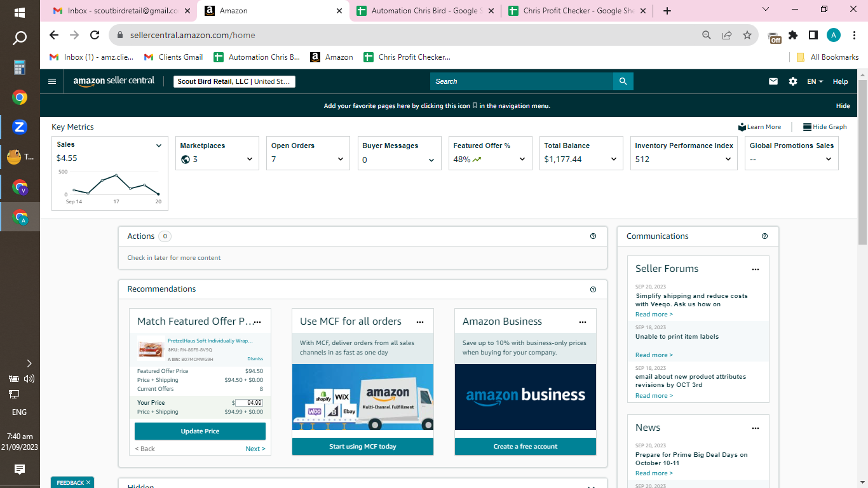
Task: Open the Clients Gmail bookmark
Action: click(x=173, y=57)
